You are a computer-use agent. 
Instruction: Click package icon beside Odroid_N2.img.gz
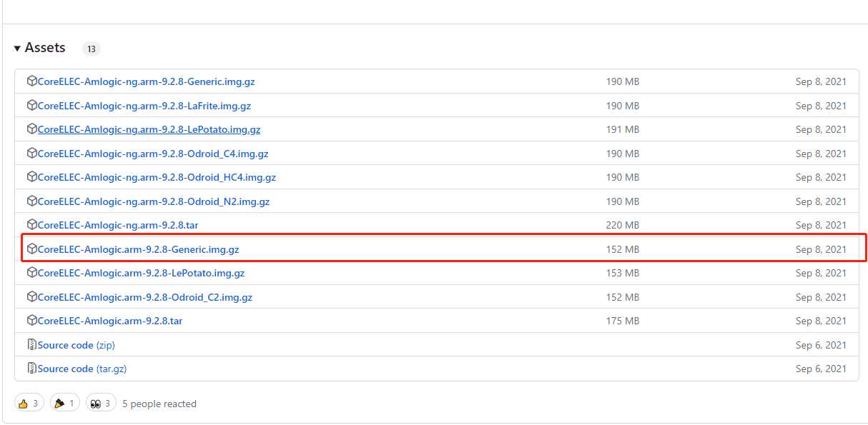[31, 201]
